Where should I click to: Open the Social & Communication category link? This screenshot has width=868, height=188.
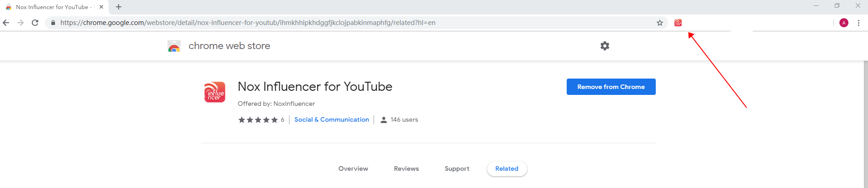[x=332, y=119]
